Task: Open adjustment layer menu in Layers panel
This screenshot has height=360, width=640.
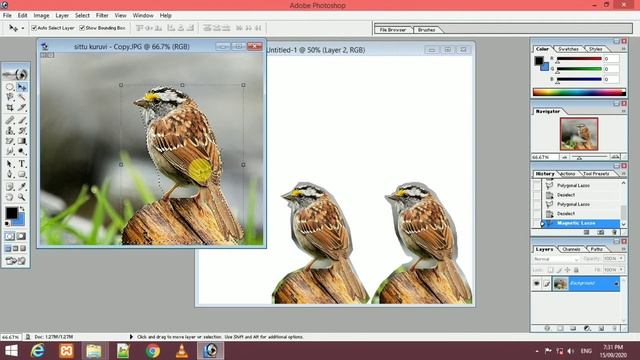Action: point(587,328)
